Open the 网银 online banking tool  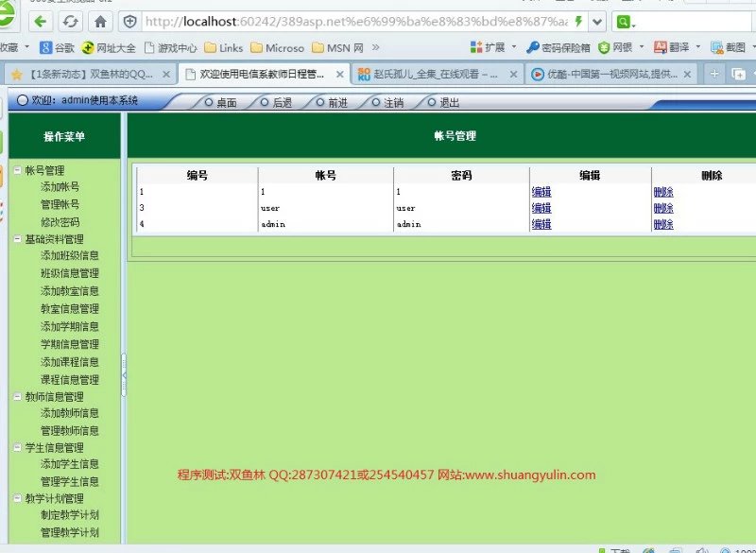click(615, 47)
